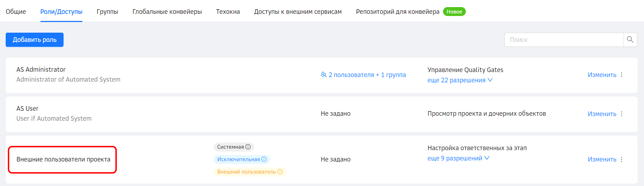Open kebab menu for Внешние пользователи проекта
This screenshot has width=644, height=186.
click(622, 159)
